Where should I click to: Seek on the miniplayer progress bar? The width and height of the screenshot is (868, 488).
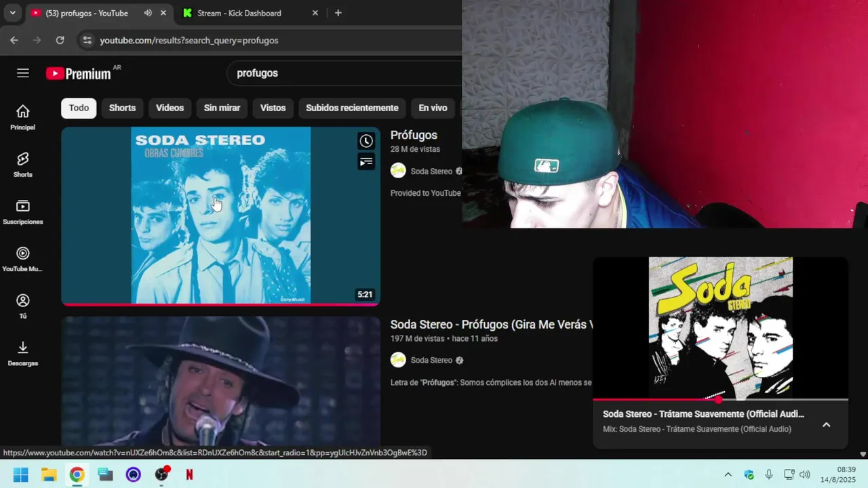pos(720,400)
